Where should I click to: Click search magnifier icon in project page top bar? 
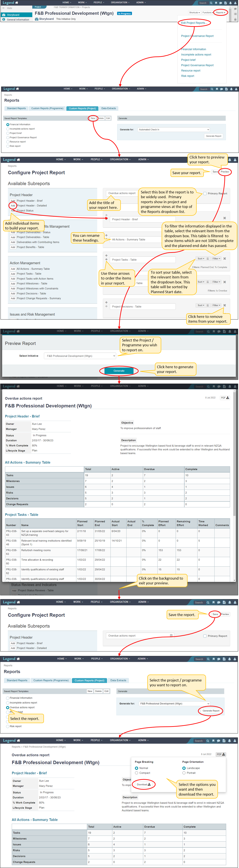(x=211, y=3)
